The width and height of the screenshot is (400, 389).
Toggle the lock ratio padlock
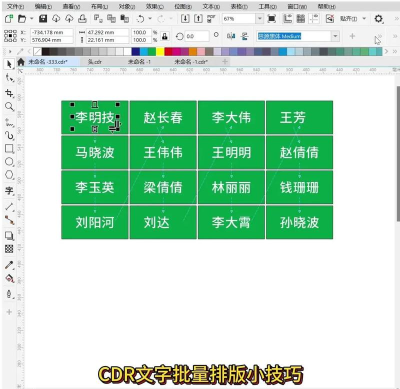[x=165, y=36]
